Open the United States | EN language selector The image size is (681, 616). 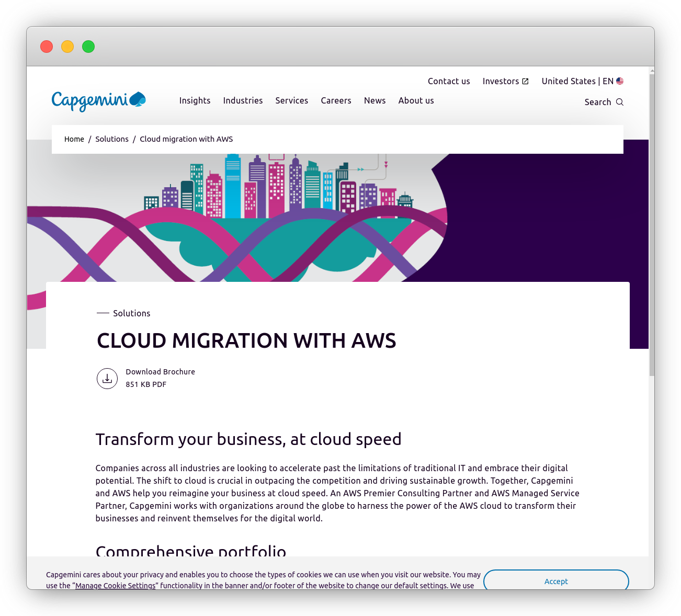575,81
